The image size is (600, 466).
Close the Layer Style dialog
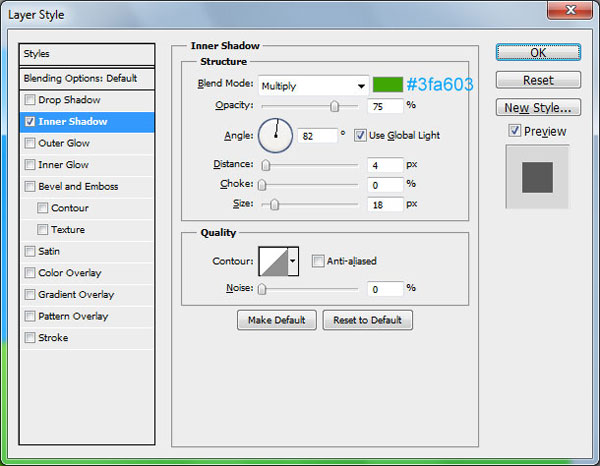point(570,10)
